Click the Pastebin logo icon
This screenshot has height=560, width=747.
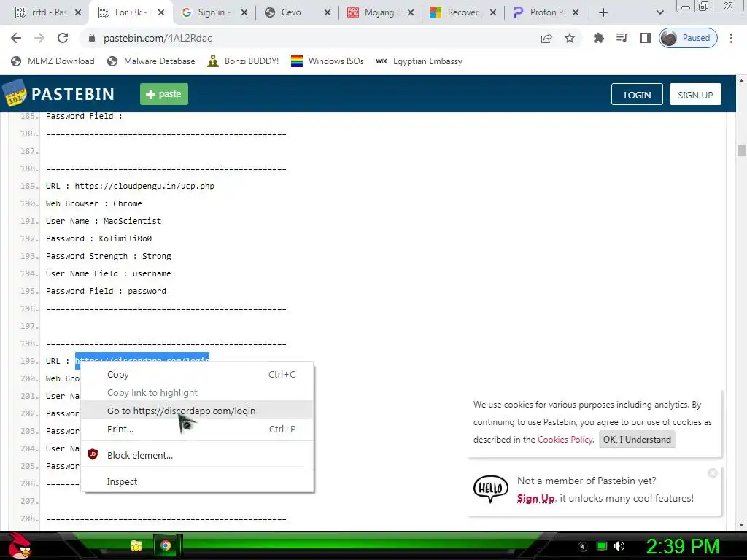[x=15, y=93]
